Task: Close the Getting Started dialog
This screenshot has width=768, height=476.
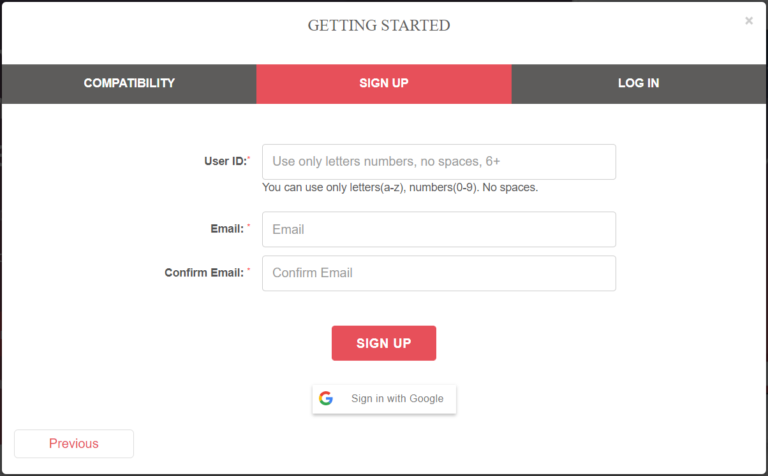Action: coord(748,21)
